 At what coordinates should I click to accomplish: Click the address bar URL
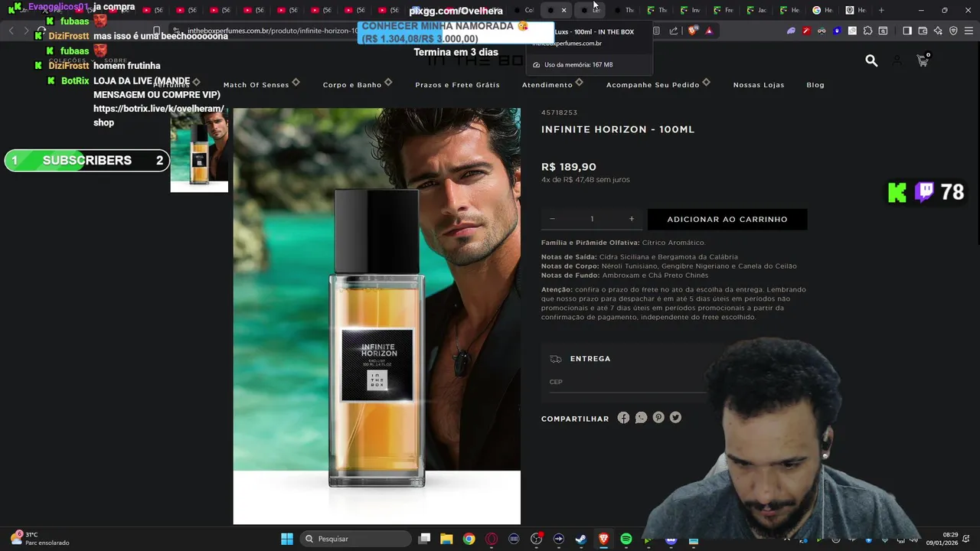(272, 31)
